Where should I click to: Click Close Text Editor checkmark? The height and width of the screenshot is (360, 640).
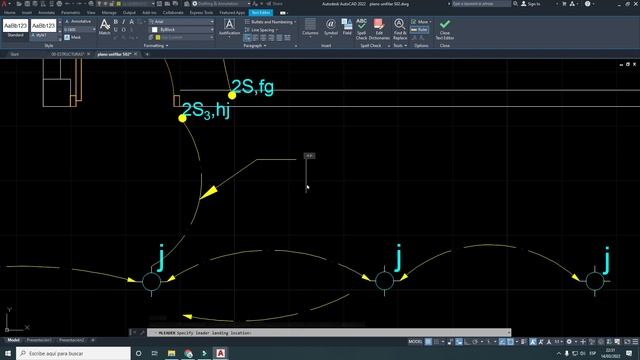444,29
